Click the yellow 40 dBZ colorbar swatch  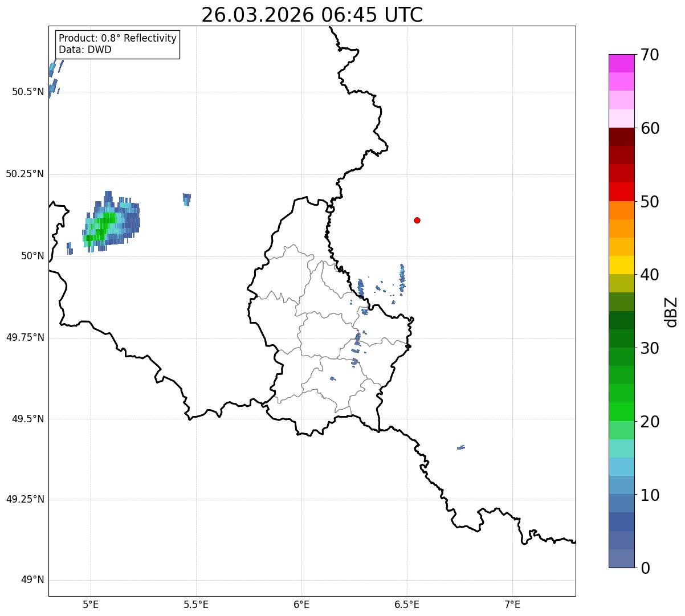click(621, 265)
